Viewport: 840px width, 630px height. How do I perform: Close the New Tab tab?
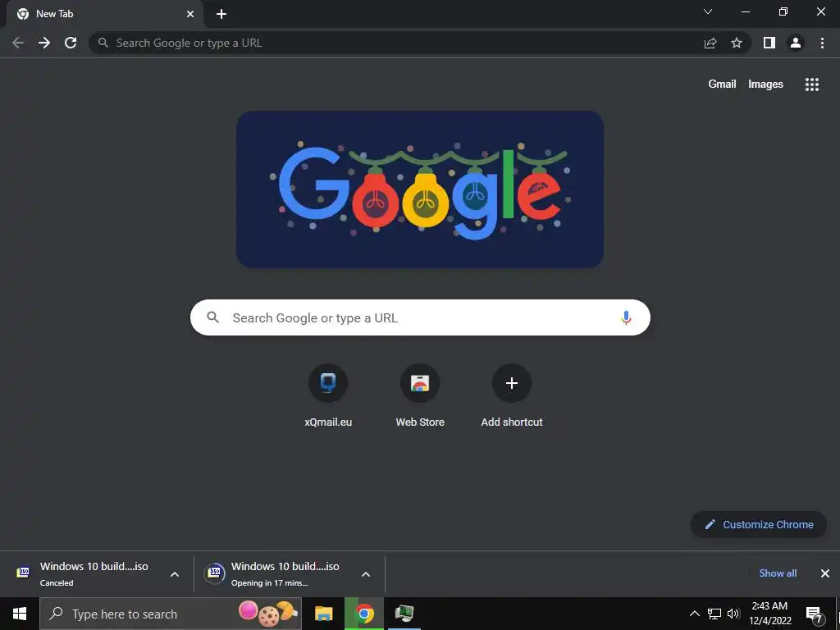pos(190,14)
